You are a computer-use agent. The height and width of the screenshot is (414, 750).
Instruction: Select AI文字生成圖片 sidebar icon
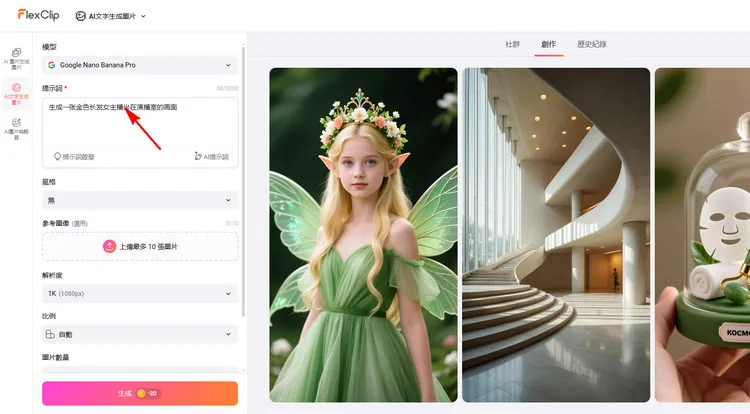coord(16,93)
